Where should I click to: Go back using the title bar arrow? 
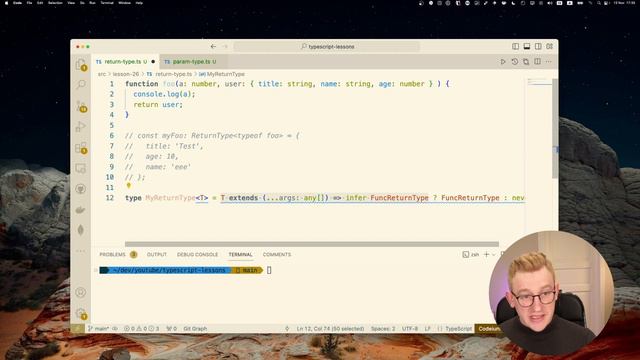(213, 47)
